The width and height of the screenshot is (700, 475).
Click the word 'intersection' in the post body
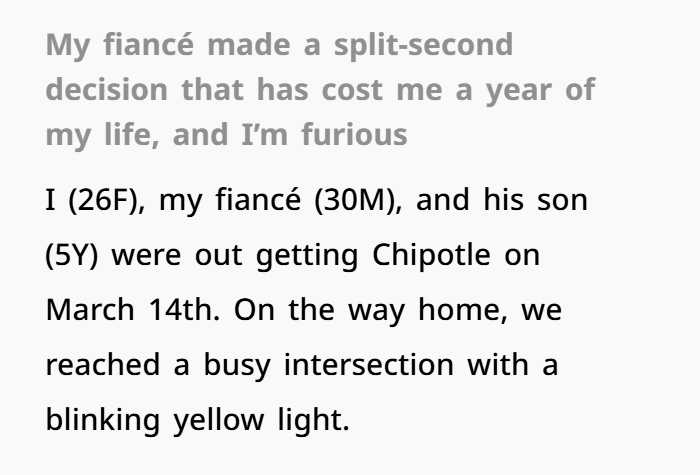click(369, 365)
